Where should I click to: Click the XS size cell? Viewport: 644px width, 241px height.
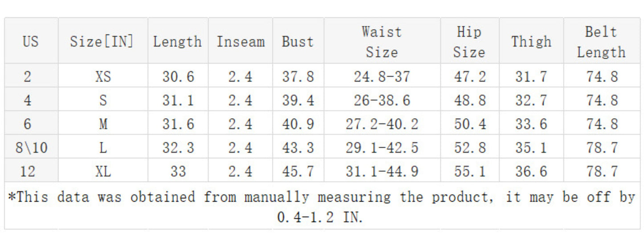tap(103, 77)
